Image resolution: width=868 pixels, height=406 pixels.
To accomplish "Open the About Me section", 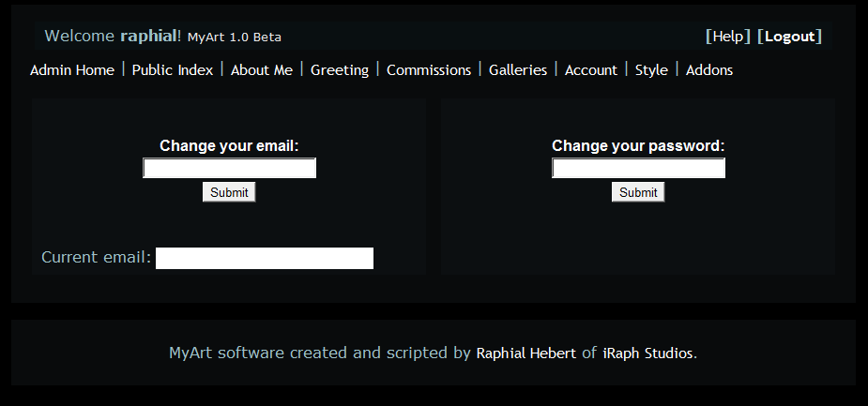I will (262, 70).
